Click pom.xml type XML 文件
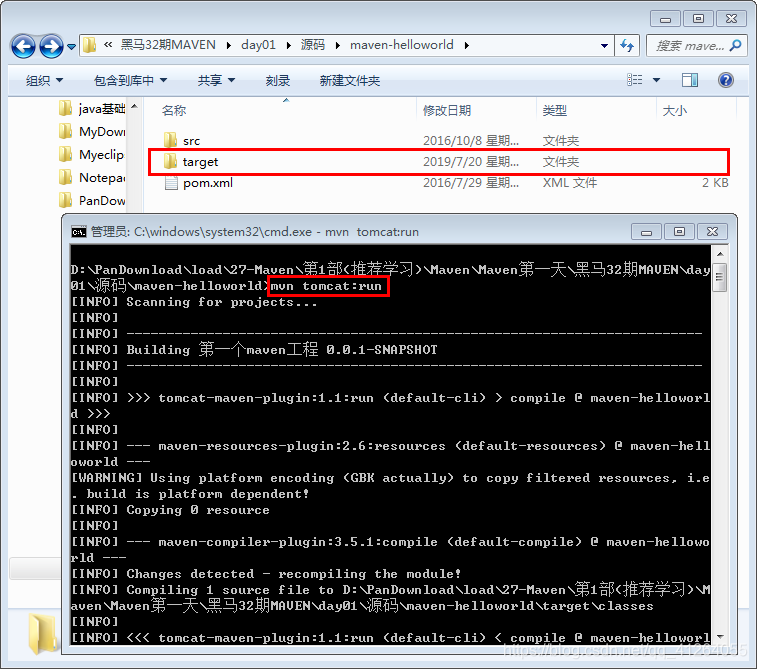 570,183
